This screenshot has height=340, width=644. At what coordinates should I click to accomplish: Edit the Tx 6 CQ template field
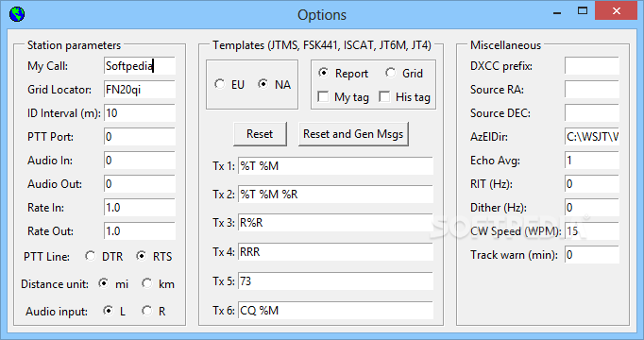335,311
